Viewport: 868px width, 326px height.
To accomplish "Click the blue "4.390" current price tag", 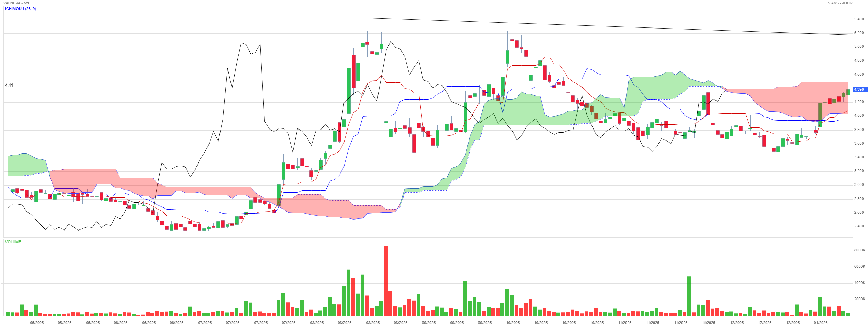I will (860, 89).
